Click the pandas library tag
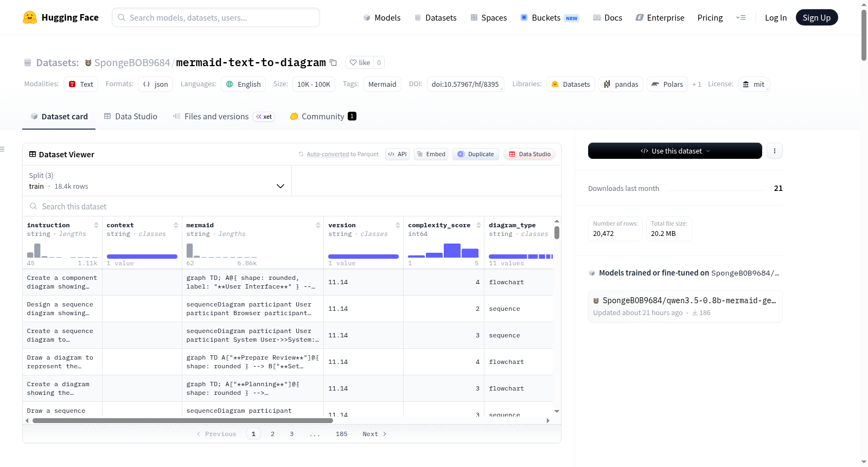Viewport: 868px width, 467px height. (x=621, y=84)
